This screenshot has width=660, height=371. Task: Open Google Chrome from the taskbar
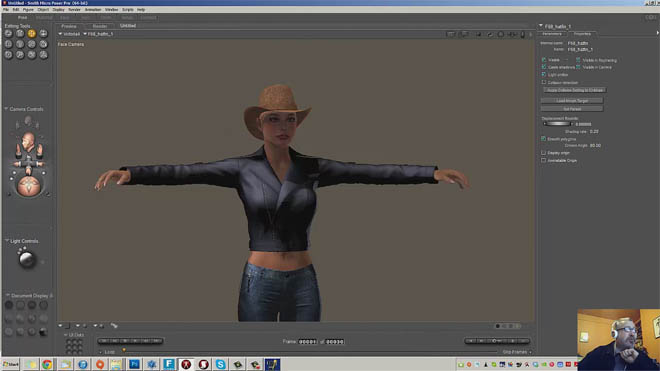click(x=47, y=364)
